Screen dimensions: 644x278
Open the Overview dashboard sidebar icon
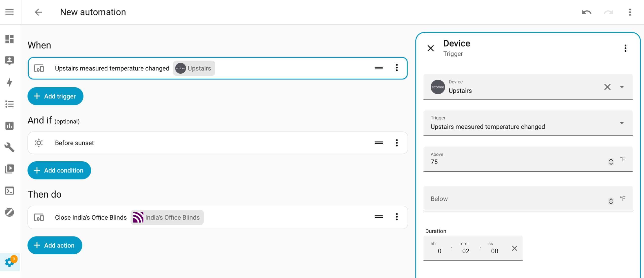(x=10, y=39)
